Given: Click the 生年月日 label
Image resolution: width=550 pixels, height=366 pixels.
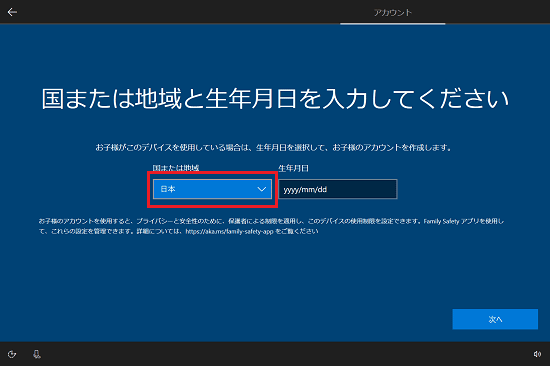Looking at the screenshot, I should (293, 168).
